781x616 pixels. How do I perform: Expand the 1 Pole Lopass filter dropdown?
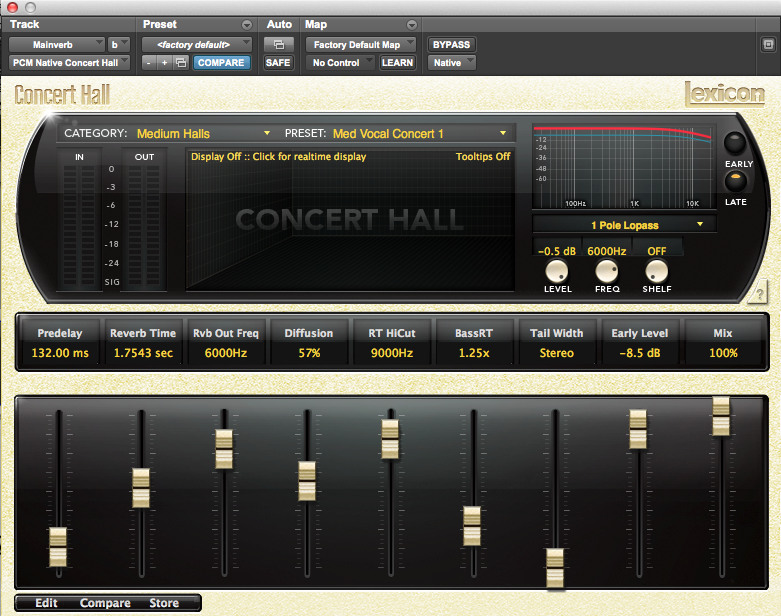tap(625, 225)
